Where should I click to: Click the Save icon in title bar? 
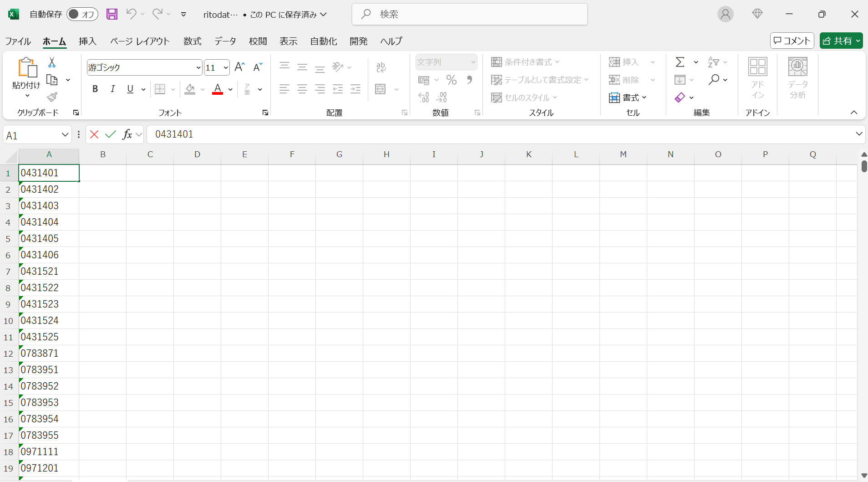(112, 14)
